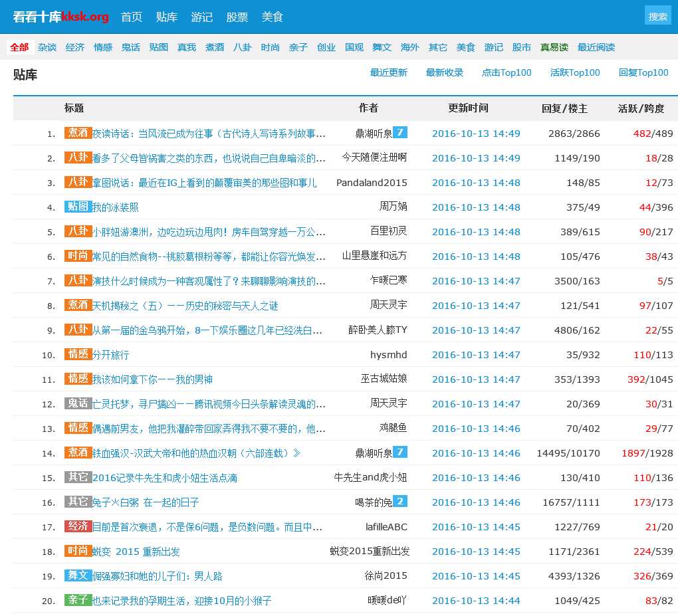Click the 看看十库 kksk.org site logo
678x616 pixels.
pyautogui.click(x=60, y=17)
